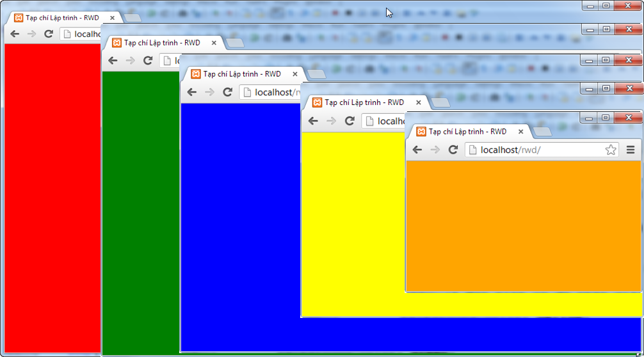This screenshot has height=357, width=644.
Task: Bookmark the page with the star icon
Action: [x=611, y=150]
